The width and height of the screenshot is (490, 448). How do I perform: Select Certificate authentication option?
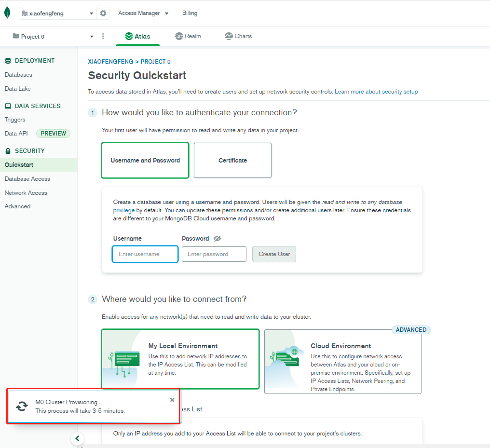pos(232,160)
